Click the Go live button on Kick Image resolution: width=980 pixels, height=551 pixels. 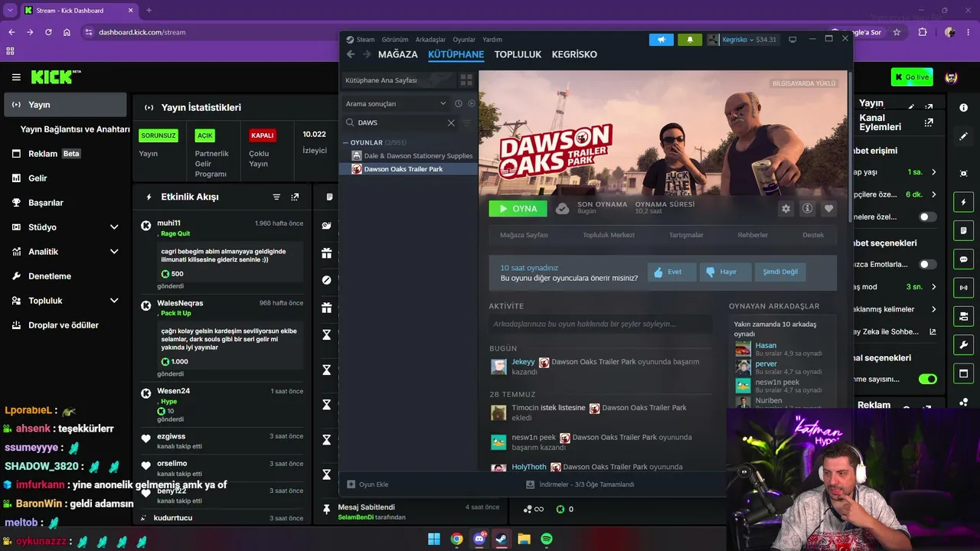(912, 77)
